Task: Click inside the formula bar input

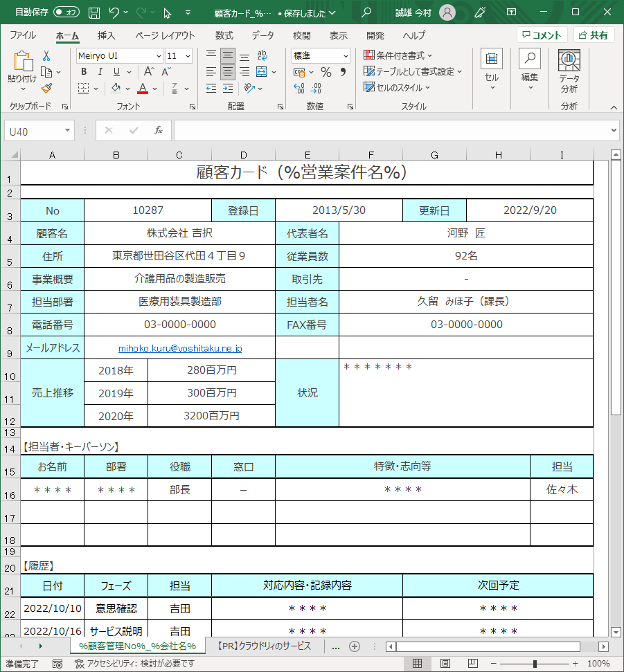Action: (388, 131)
